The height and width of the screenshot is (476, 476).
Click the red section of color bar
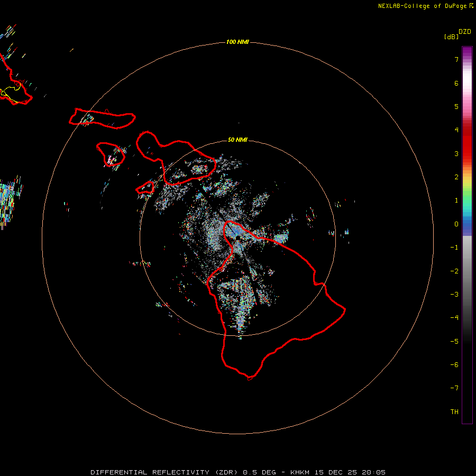coord(467,140)
